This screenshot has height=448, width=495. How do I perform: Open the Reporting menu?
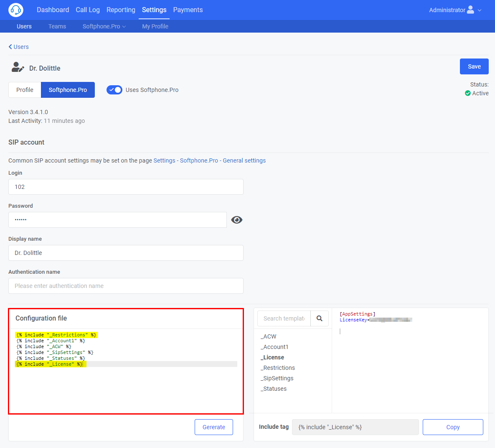121,10
